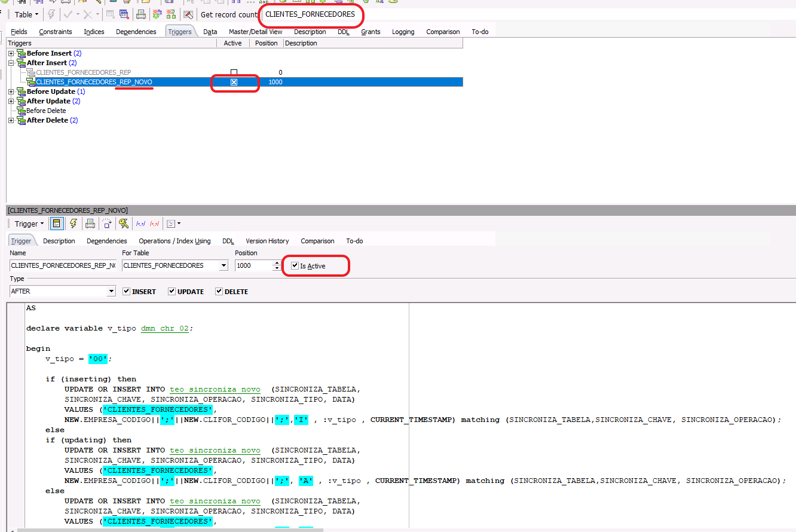Click the lightning execute icon in Table toolbar
Viewport: 796px width, 532px height.
point(51,14)
